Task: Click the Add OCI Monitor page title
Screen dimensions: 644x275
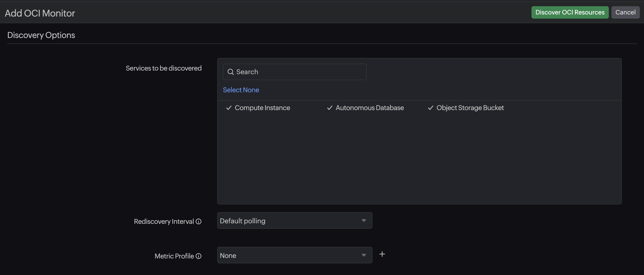Action: (40, 13)
